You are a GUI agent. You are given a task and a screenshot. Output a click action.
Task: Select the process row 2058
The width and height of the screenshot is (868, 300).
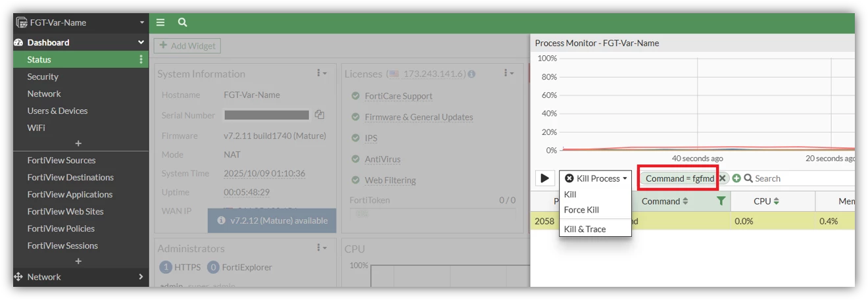(x=692, y=221)
